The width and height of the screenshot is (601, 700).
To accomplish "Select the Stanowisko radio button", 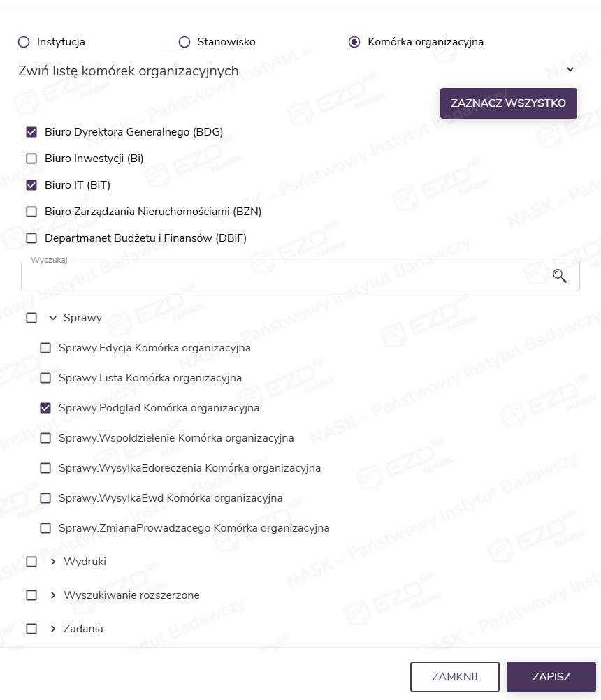I will coord(184,42).
